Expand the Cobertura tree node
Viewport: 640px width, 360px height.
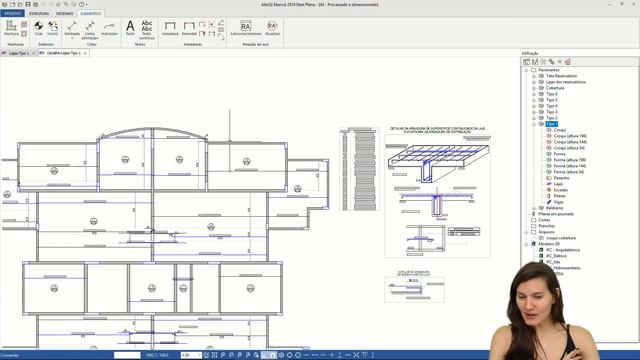[x=533, y=88]
